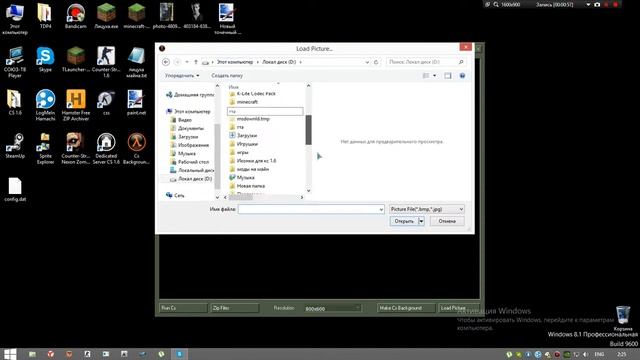The image size is (640, 360).
Task: Select the config.dat file on desktop
Action: [x=15, y=190]
